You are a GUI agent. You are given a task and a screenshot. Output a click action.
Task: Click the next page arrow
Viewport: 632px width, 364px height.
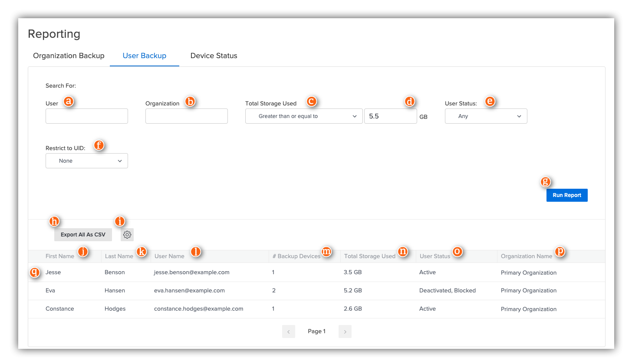click(345, 331)
